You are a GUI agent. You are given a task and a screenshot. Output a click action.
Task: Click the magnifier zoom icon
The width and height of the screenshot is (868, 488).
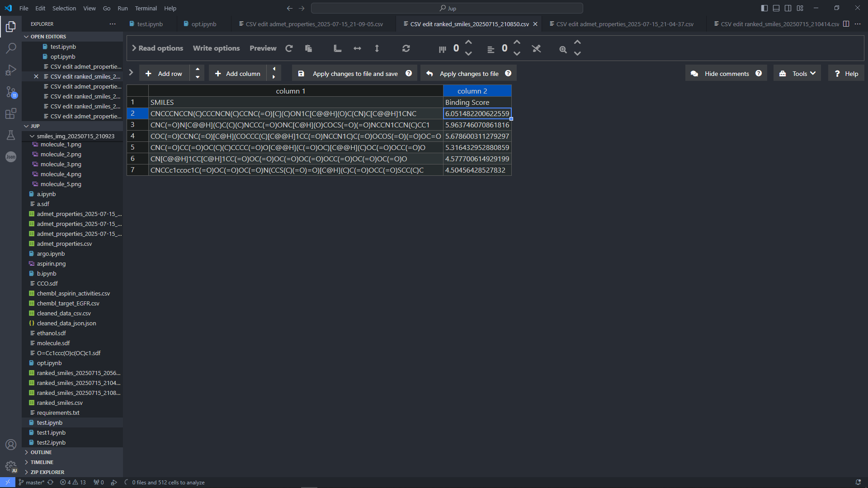563,49
